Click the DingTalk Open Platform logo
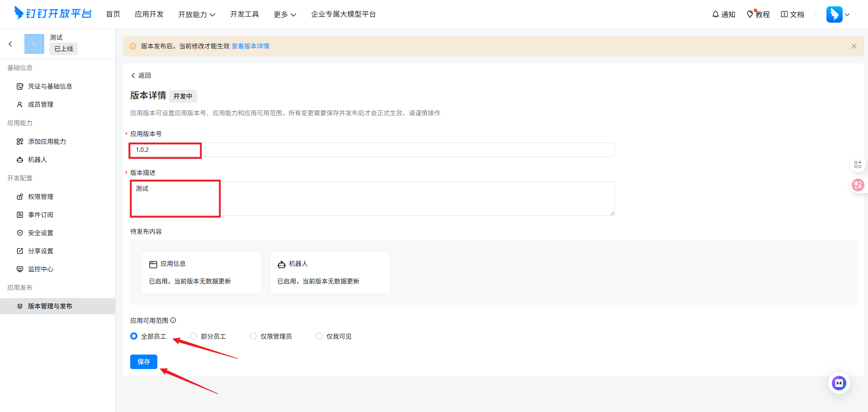Image resolution: width=868 pixels, height=412 pixels. 53,14
